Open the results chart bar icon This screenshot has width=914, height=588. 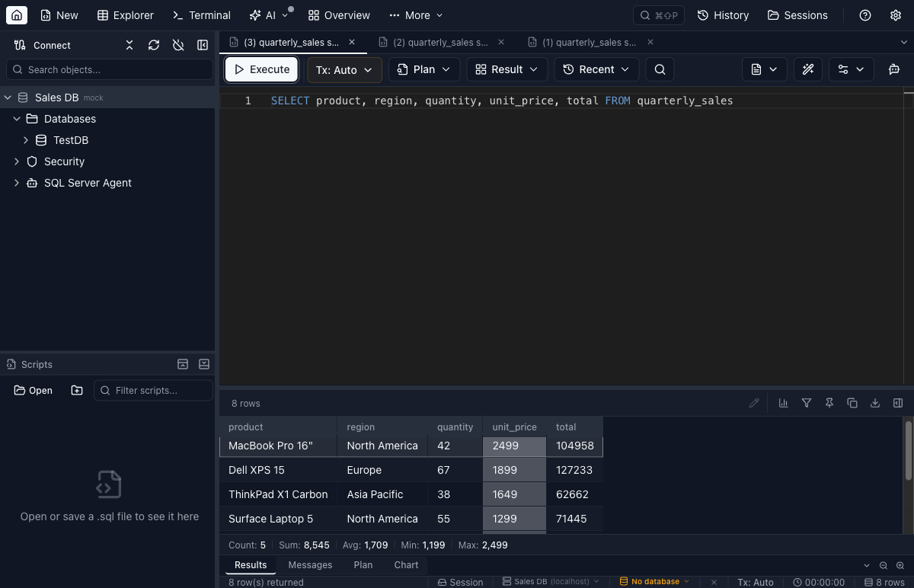coord(783,403)
